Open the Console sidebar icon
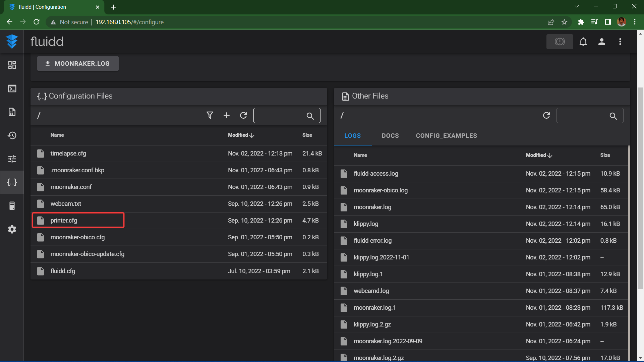 coord(12,88)
